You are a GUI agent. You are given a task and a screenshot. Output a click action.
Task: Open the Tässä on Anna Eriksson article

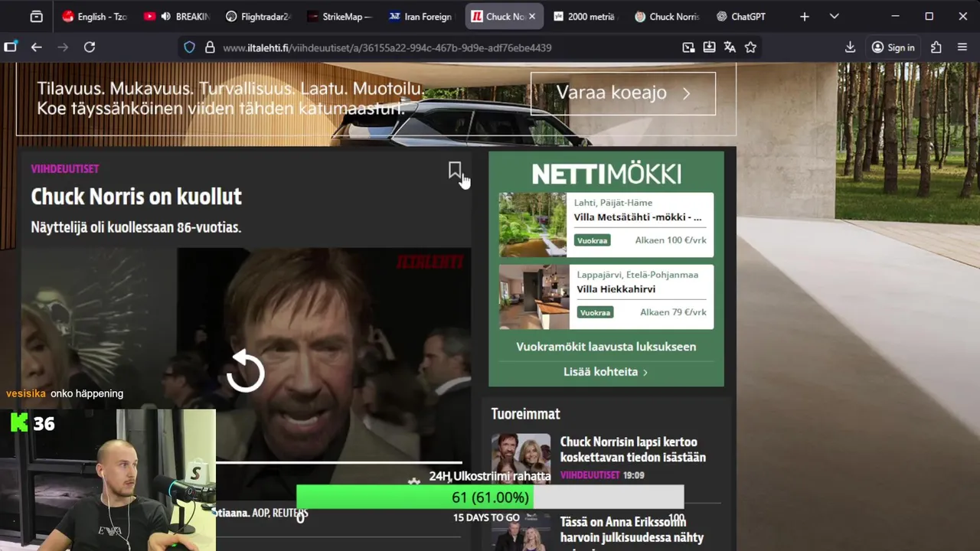(x=632, y=530)
